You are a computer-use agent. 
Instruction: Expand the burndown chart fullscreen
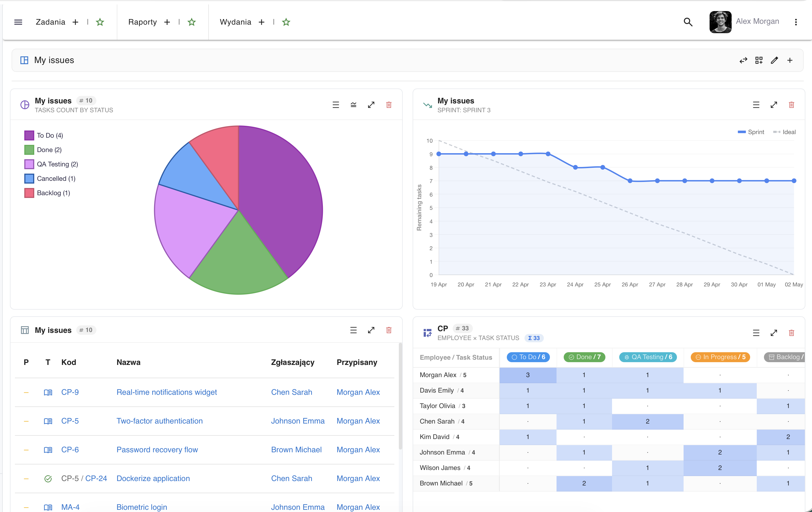click(774, 105)
